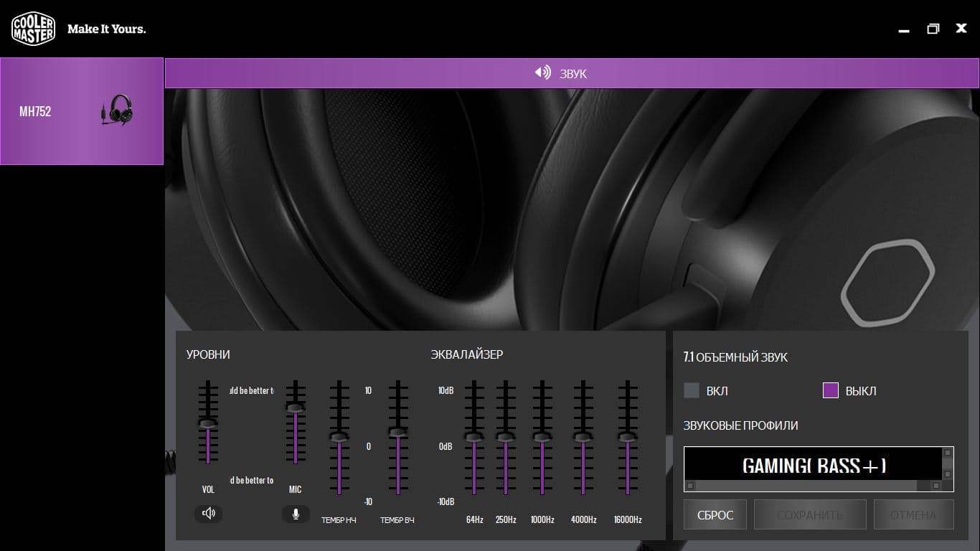Select the ВЫКЛ surround sound checkbox
The height and width of the screenshot is (551, 980).
(x=831, y=390)
